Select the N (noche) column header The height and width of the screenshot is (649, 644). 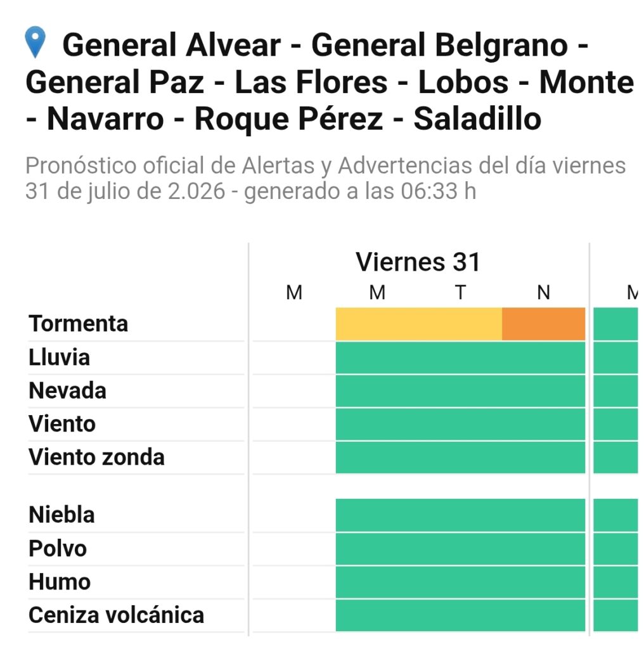pos(543,293)
